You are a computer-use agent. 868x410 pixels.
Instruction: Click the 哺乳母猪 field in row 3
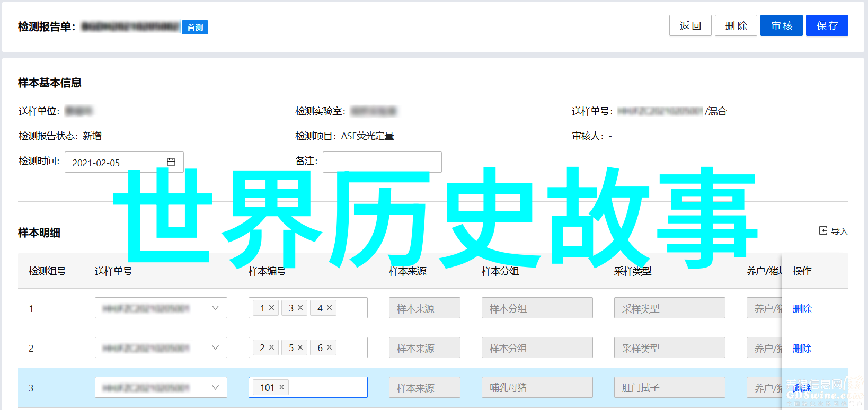point(537,387)
